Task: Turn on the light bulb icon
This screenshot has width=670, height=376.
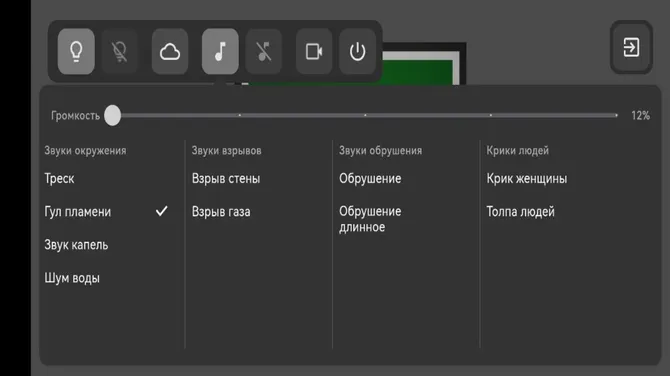Action: tap(76, 51)
